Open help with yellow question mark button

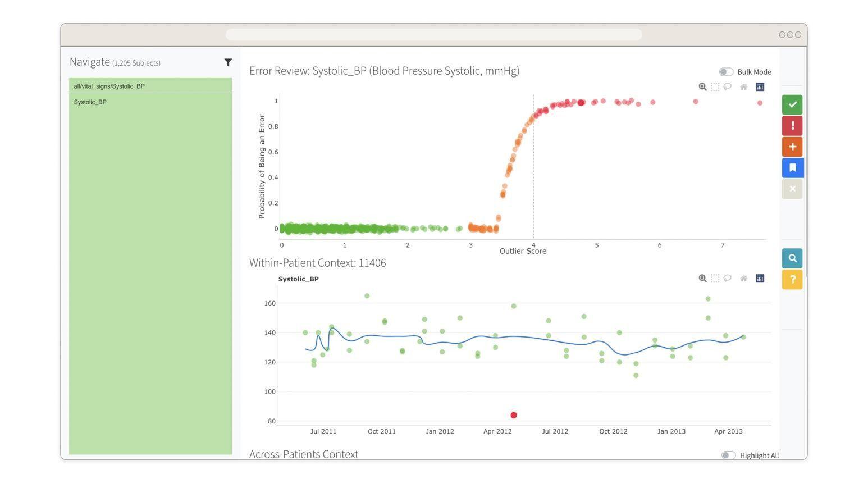tap(792, 279)
